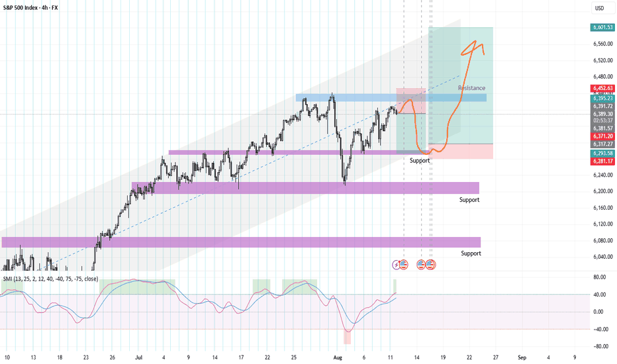617x364 pixels.
Task: Click 6,200.00 on the price axis
Action: tap(603, 191)
